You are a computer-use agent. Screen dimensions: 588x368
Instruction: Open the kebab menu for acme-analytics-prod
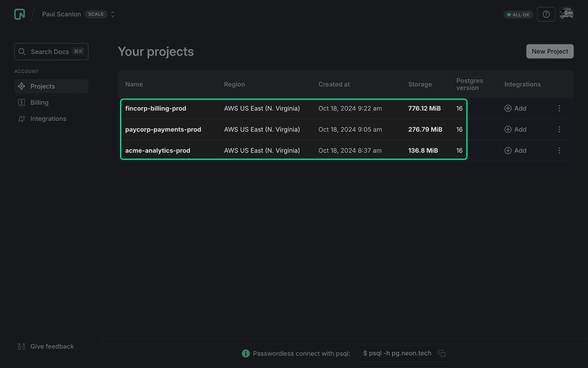tap(560, 151)
